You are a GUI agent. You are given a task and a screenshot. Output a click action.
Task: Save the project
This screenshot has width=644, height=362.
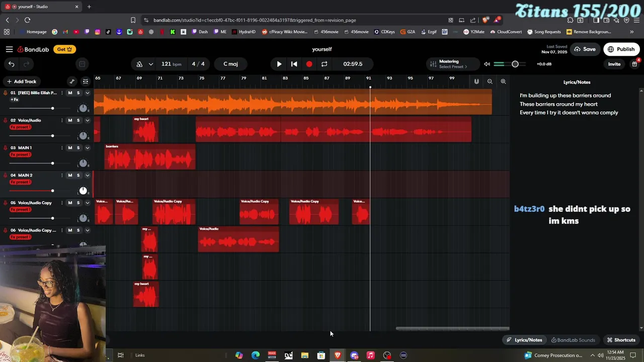[x=585, y=49]
